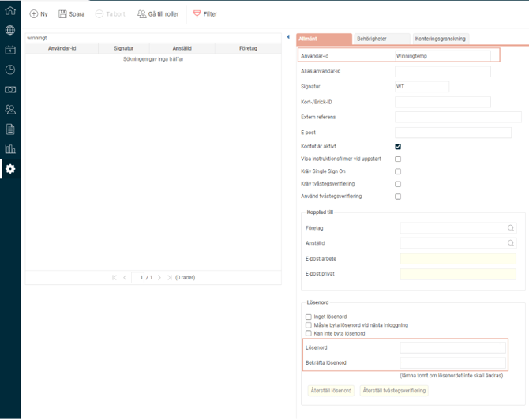Click the document icon in sidebar
The height and width of the screenshot is (420, 529).
coord(10,129)
